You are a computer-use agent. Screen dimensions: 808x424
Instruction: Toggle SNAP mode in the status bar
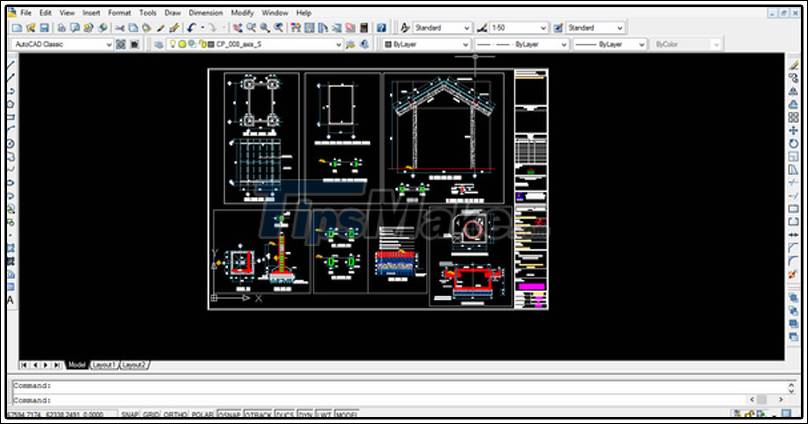(x=130, y=414)
